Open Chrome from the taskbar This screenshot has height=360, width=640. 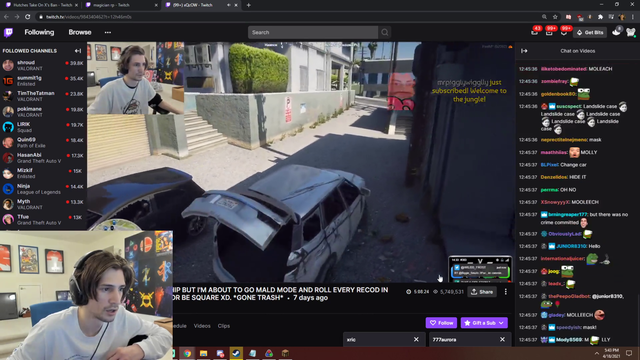tap(187, 353)
